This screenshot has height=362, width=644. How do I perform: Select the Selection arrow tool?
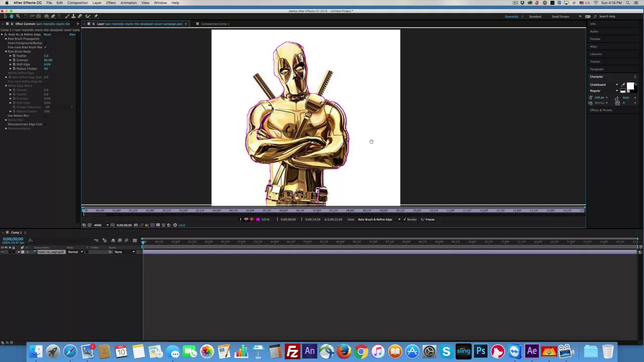[6, 16]
